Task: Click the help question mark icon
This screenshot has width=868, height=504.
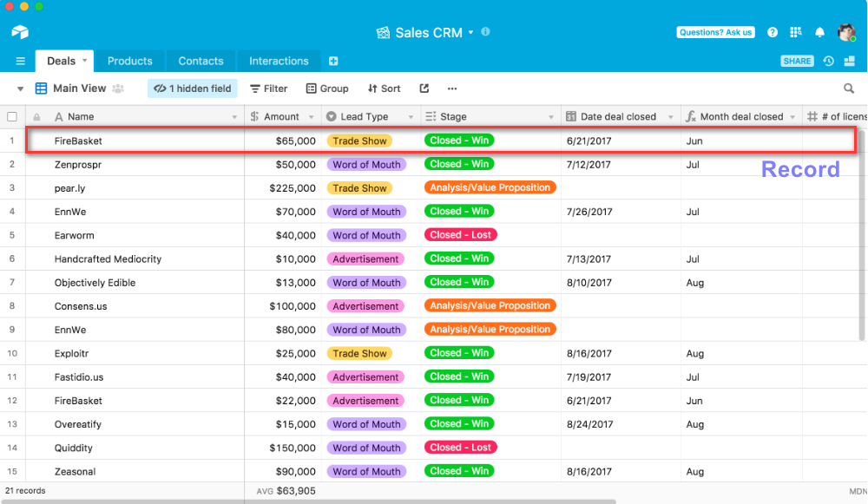Action: point(772,32)
